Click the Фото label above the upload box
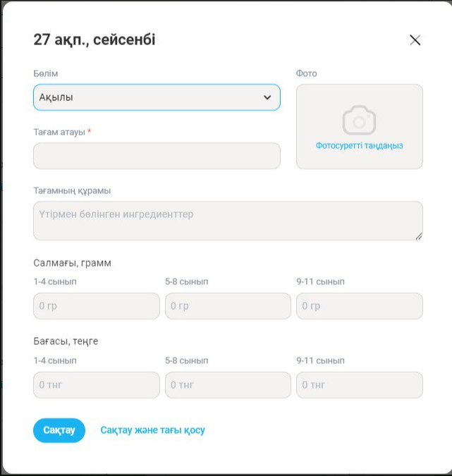 pyautogui.click(x=307, y=73)
